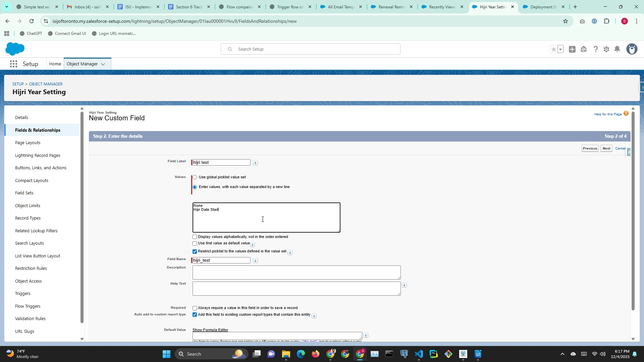Image resolution: width=644 pixels, height=362 pixels.
Task: Open the Trailhead guidance icon
Action: pyautogui.click(x=584, y=49)
